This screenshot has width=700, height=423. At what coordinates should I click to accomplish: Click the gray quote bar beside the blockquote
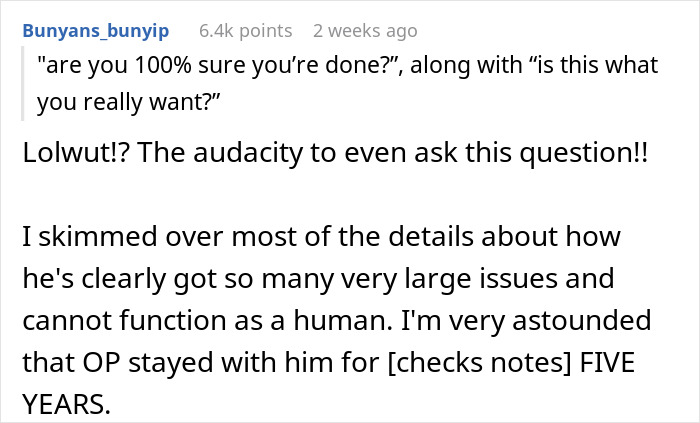(22, 83)
